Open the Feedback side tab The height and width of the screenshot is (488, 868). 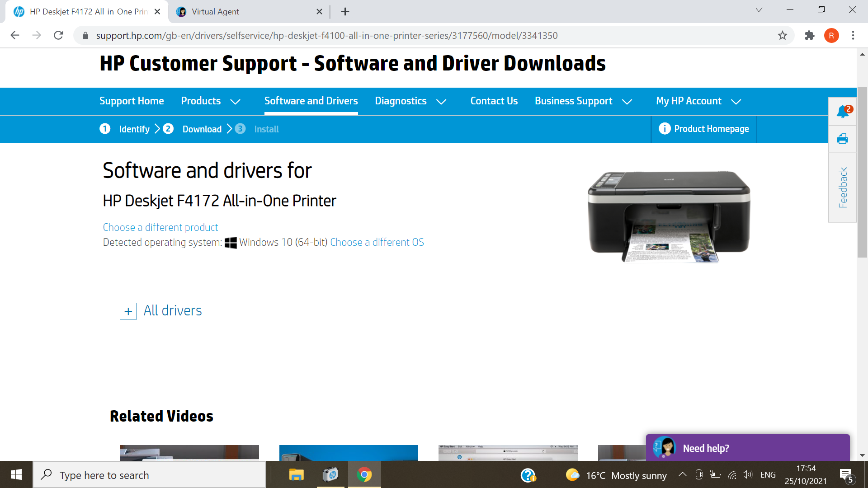click(x=843, y=188)
